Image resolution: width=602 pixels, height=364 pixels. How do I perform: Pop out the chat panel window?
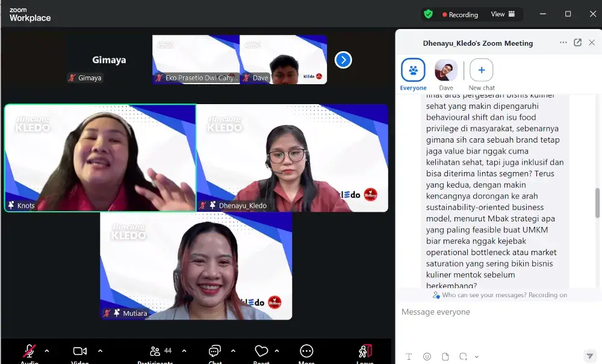[577, 43]
